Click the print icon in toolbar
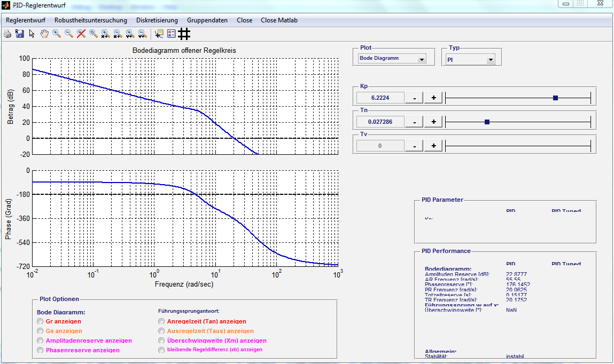Image resolution: width=614 pixels, height=364 pixels. coord(7,34)
